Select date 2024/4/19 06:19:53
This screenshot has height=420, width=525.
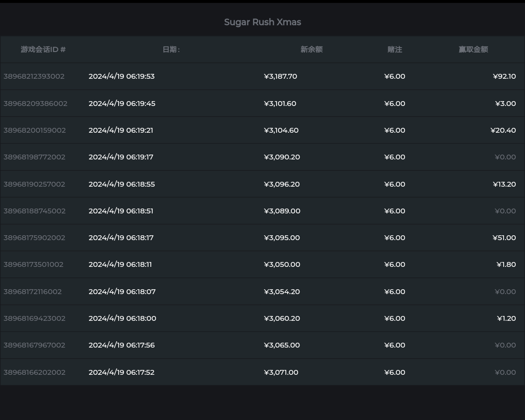tap(122, 76)
